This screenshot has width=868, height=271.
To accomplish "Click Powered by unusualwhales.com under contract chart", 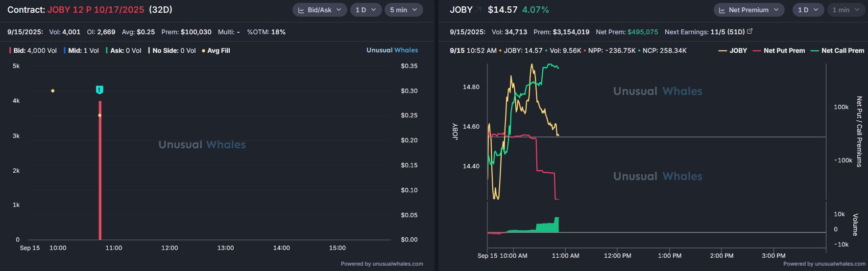I will [x=382, y=264].
